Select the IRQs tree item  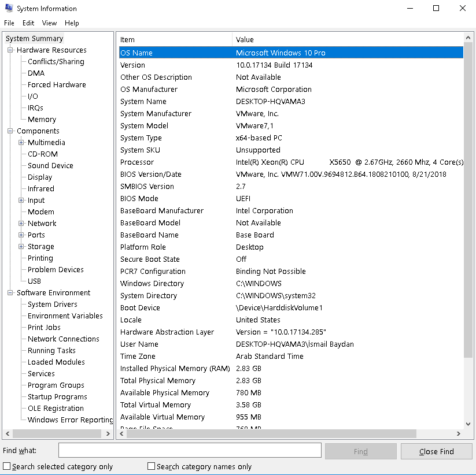pyautogui.click(x=35, y=107)
